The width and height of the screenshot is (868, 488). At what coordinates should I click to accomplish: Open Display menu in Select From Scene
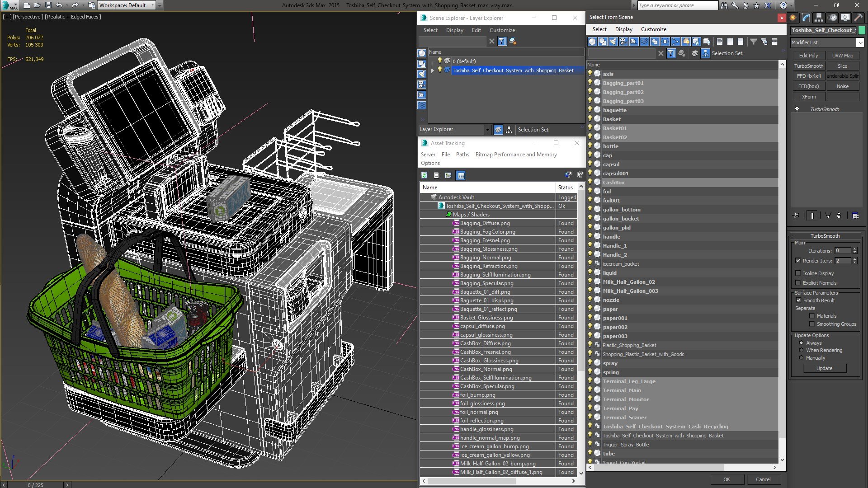(623, 29)
